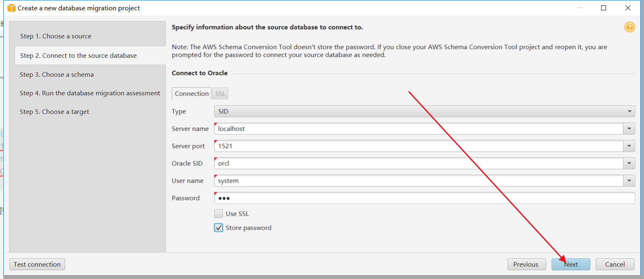Click the AWS box icon in title bar
Image resolution: width=644 pixels, height=279 pixels.
tap(11, 8)
